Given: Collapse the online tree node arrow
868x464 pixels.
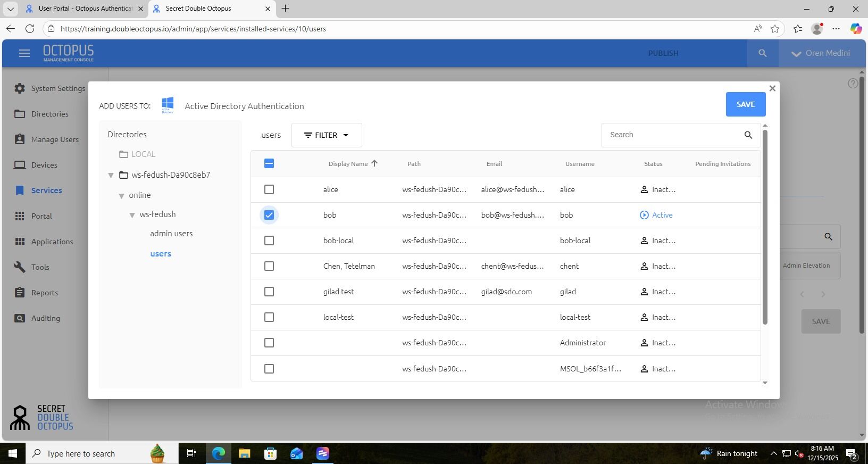Looking at the screenshot, I should 121,196.
